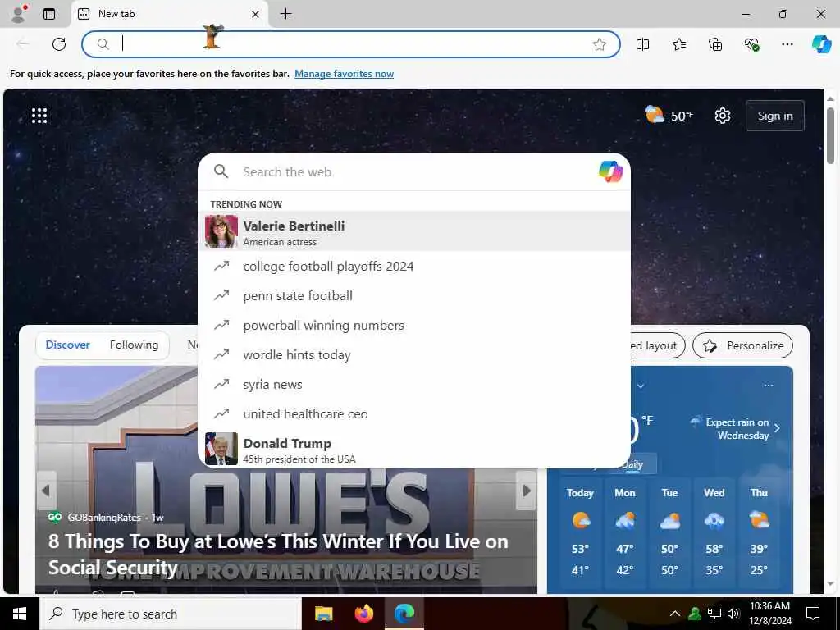Open the 50°F weather indicator
This screenshot has height=630, width=840.
669,115
